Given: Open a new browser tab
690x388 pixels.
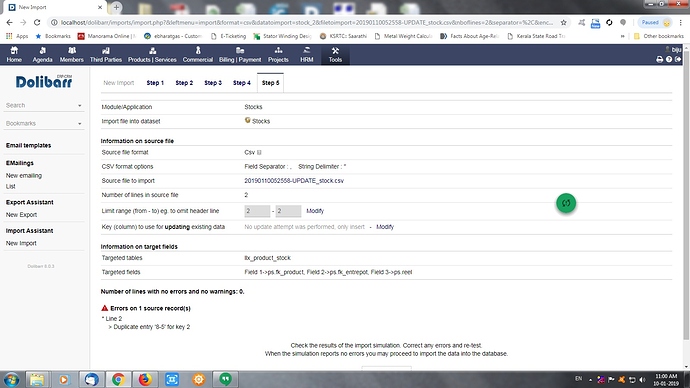Looking at the screenshot, I should click(x=116, y=7).
